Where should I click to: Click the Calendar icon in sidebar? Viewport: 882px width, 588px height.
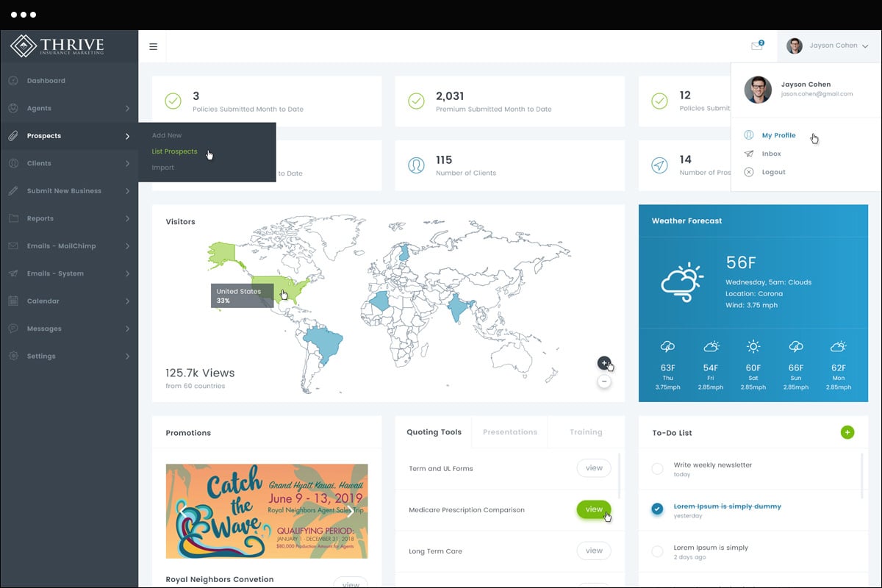[13, 301]
